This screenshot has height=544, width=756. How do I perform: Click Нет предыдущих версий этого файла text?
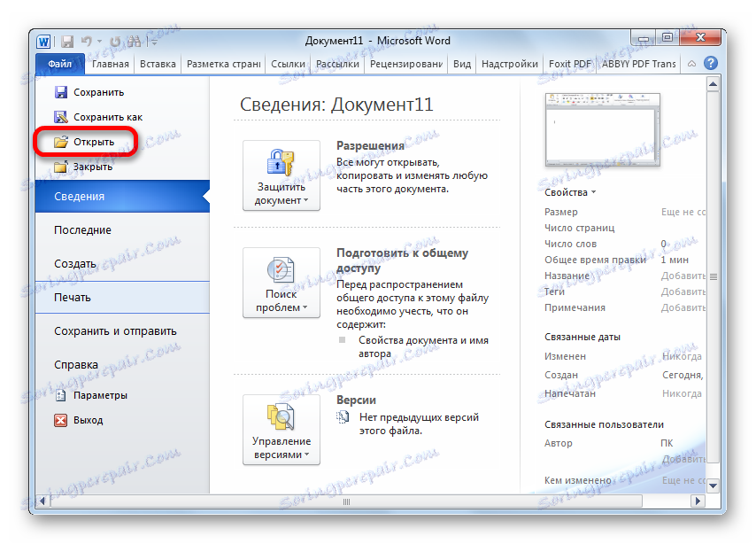(x=419, y=424)
